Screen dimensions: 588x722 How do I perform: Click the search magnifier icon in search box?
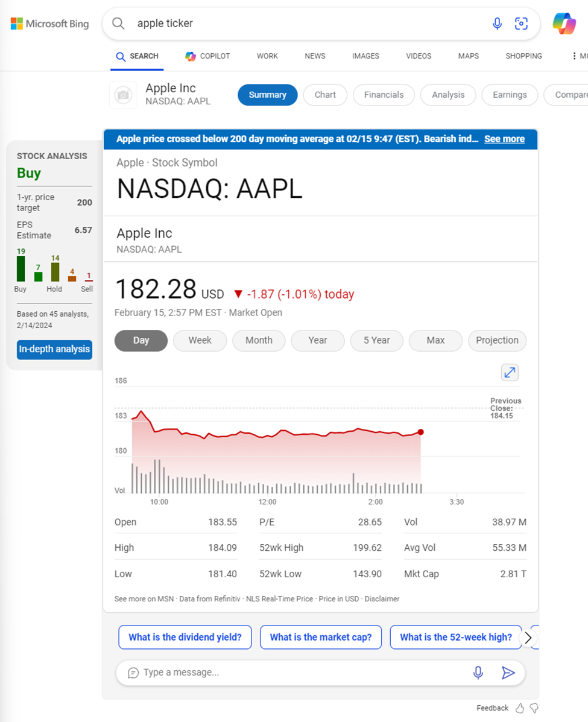[118, 24]
